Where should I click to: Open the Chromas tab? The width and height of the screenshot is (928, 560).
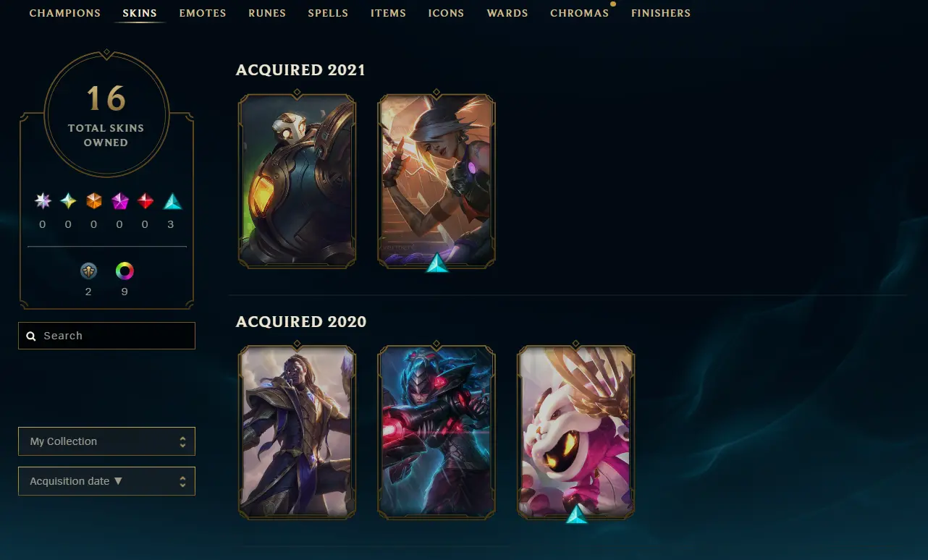pyautogui.click(x=579, y=13)
